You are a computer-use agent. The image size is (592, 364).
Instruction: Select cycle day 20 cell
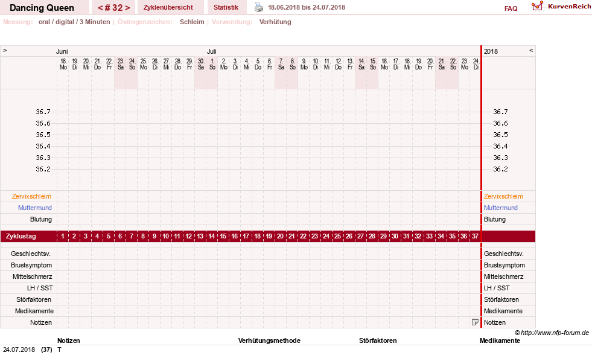pos(280,236)
